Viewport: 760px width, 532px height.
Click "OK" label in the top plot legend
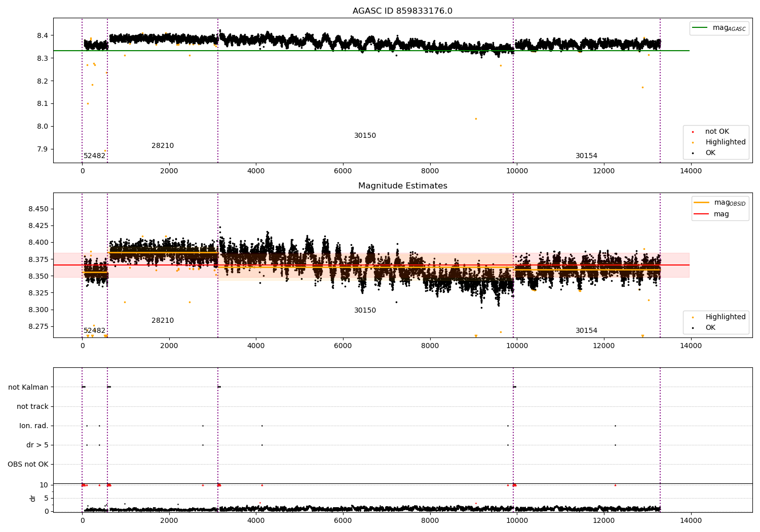pos(710,153)
